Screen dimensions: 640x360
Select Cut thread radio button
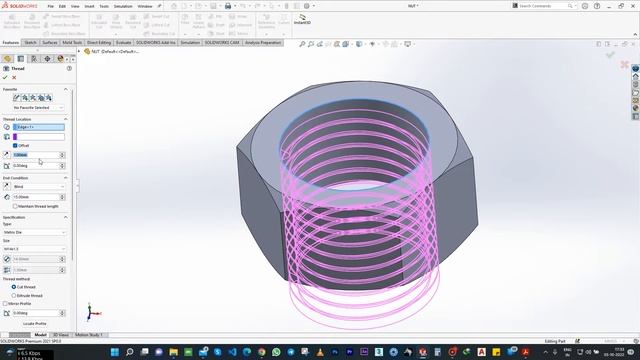(x=14, y=287)
